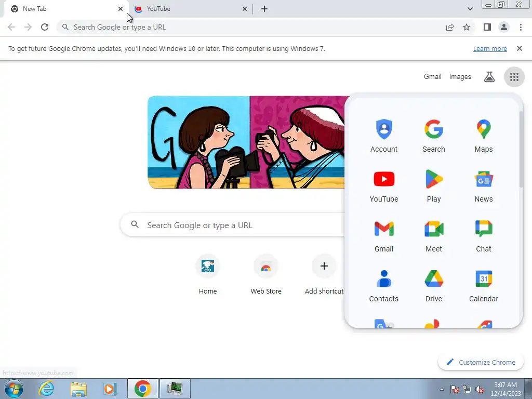Open Google Contacts app icon
Image resolution: width=532 pixels, height=399 pixels.
384,286
